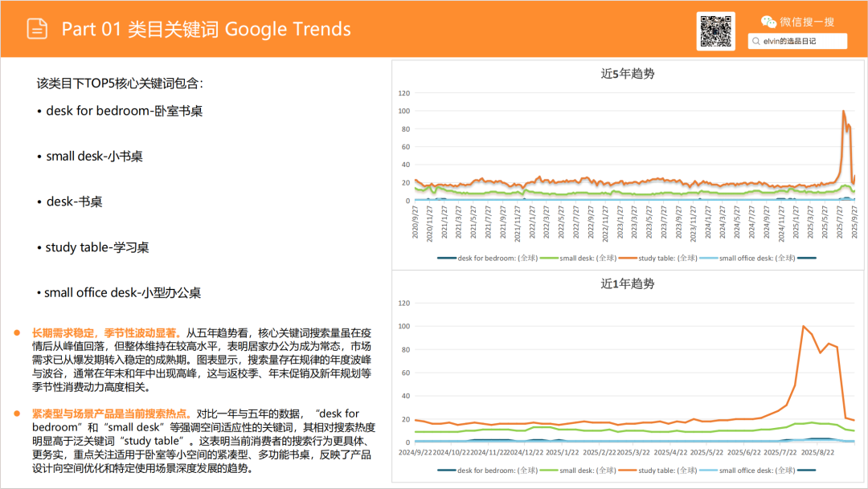Click the orange "study table" legend swatch in the 1-year chart
The image size is (868, 489).
626,471
